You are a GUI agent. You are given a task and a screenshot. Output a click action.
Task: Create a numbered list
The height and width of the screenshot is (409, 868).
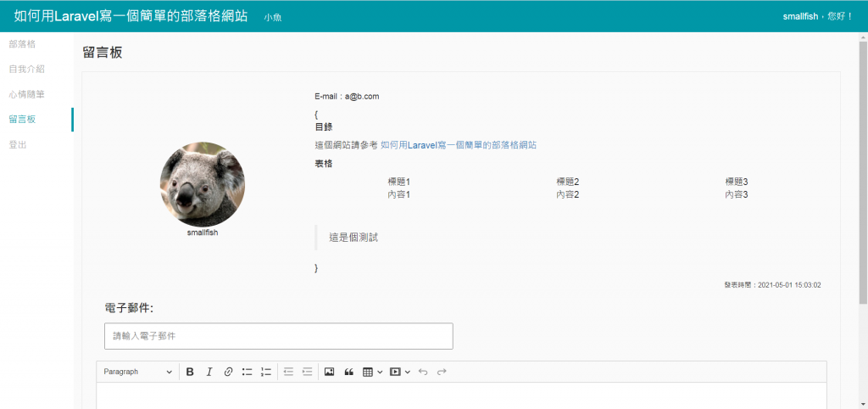pyautogui.click(x=266, y=372)
